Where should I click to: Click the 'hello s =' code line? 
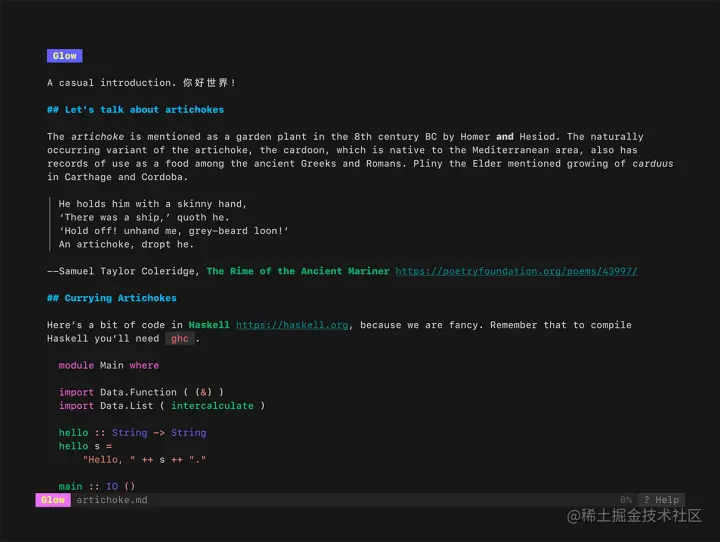click(x=85, y=446)
